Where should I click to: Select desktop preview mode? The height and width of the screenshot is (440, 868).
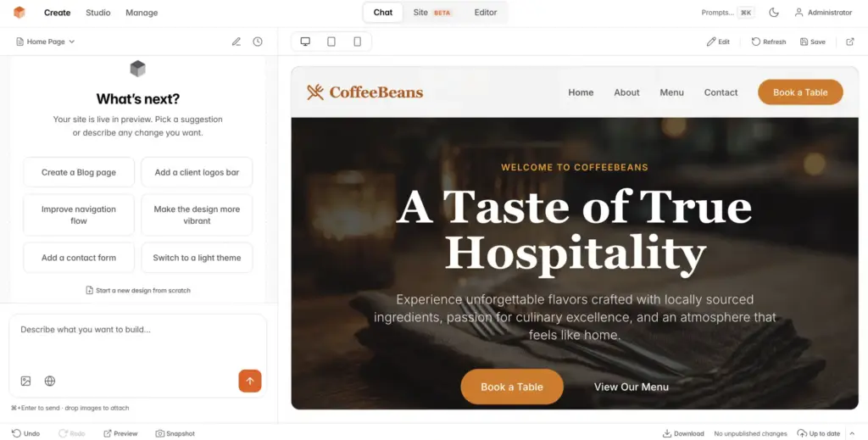(x=305, y=42)
